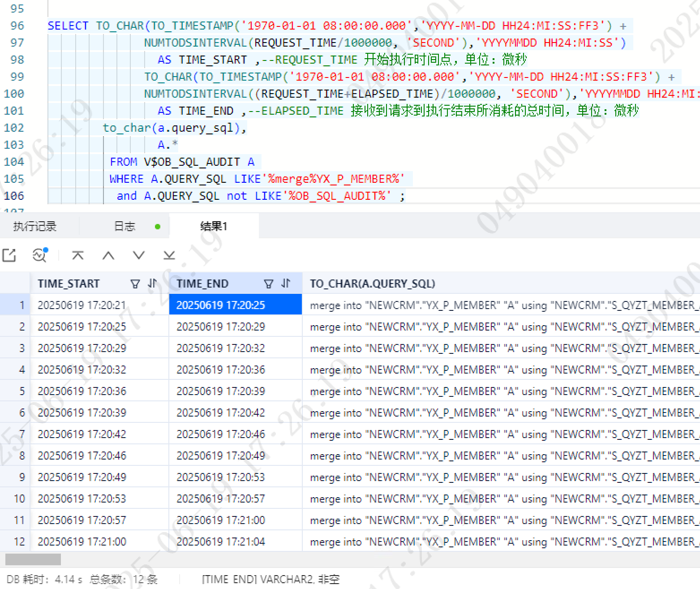Select row number 5
Screen dimensions: 700x589
click(x=15, y=391)
